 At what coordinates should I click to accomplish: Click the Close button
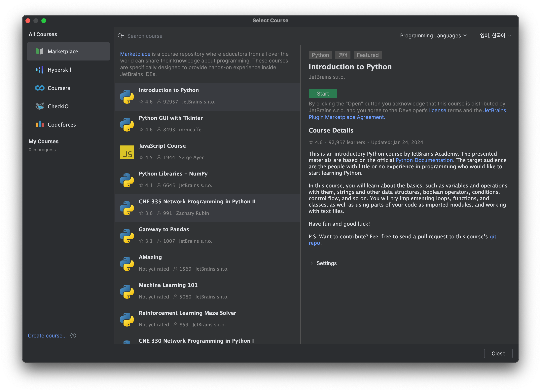point(498,353)
